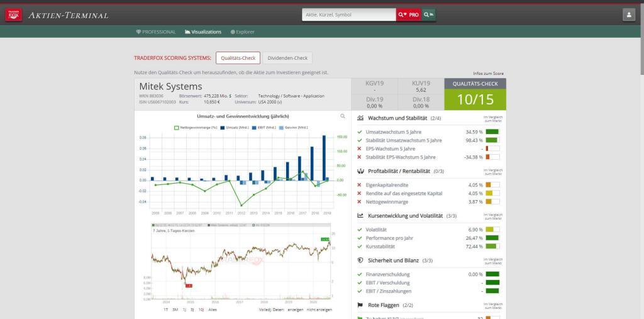Click the Profitabilität / Rentabilität section icon
Viewport: 644px width, 319px height.
360,171
